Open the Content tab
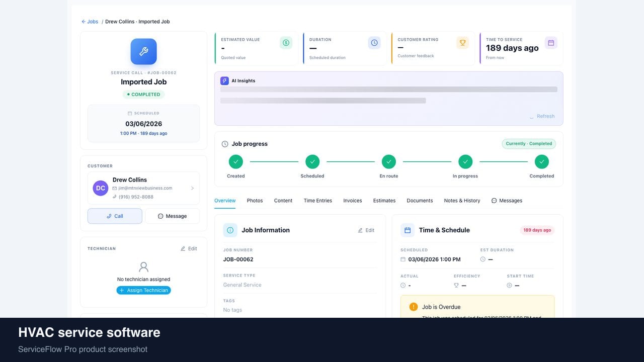 coord(283,201)
